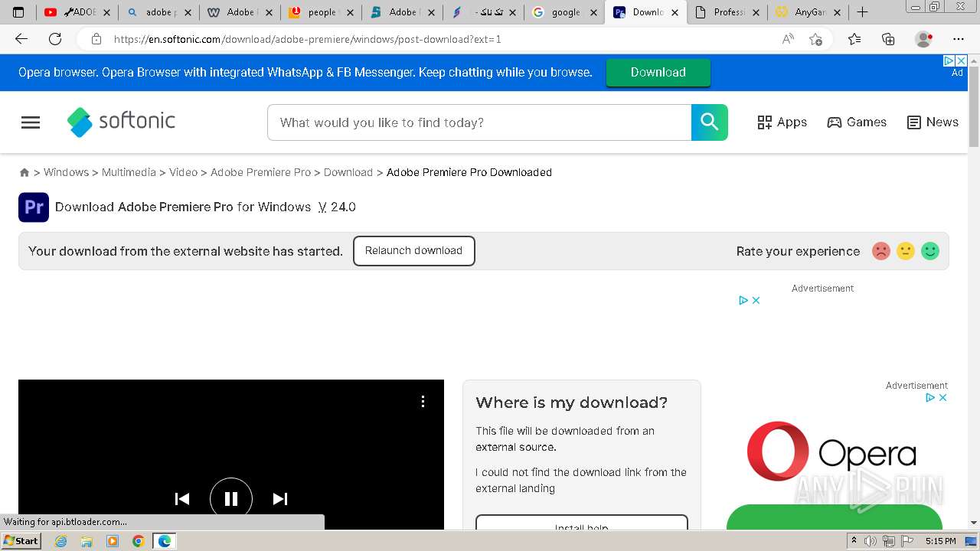Screen dimensions: 980x551
Task: Pause the playing video
Action: (x=231, y=499)
